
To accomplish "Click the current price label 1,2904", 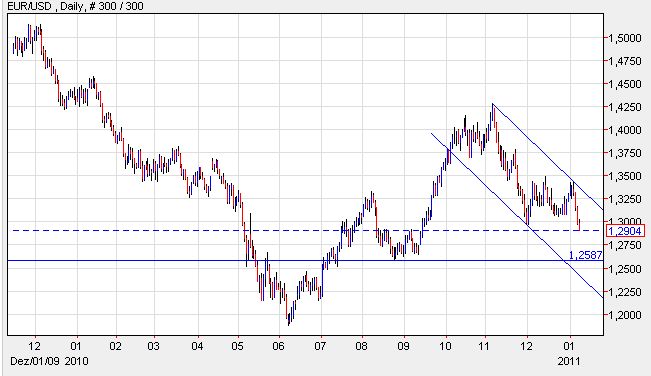I will [625, 231].
